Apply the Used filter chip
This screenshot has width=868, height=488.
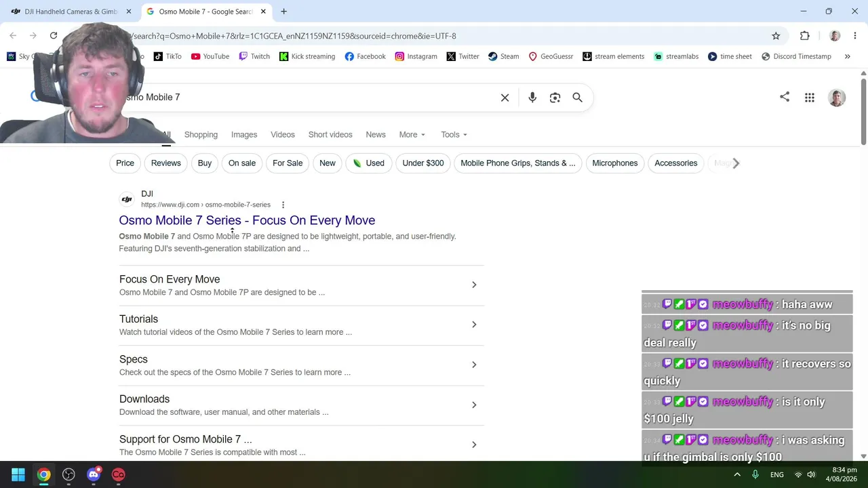click(x=369, y=163)
